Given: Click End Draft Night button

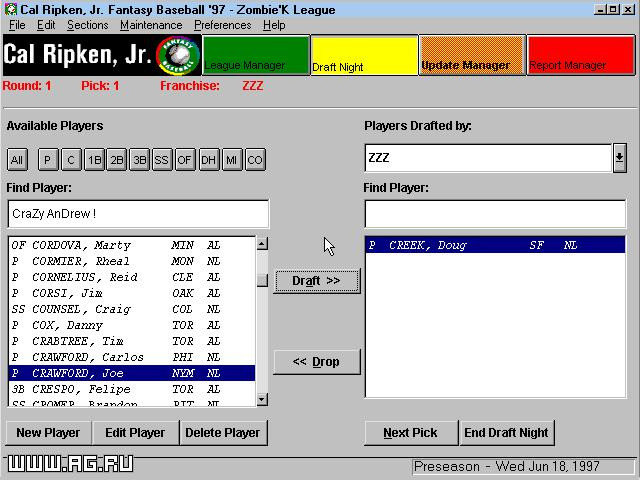Looking at the screenshot, I should point(507,433).
